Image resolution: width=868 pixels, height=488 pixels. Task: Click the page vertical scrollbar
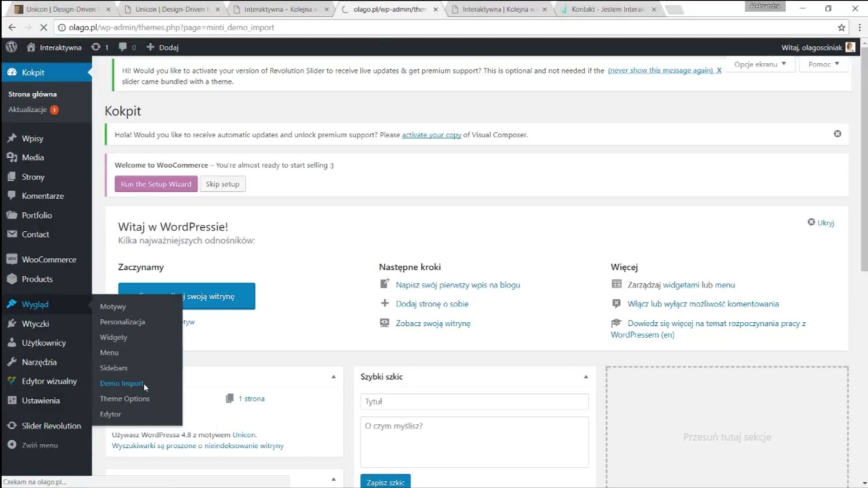tap(864, 158)
